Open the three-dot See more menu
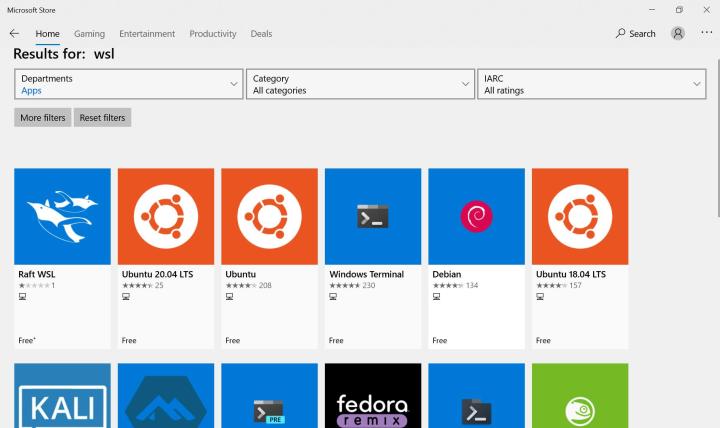This screenshot has height=428, width=720. 706,33
